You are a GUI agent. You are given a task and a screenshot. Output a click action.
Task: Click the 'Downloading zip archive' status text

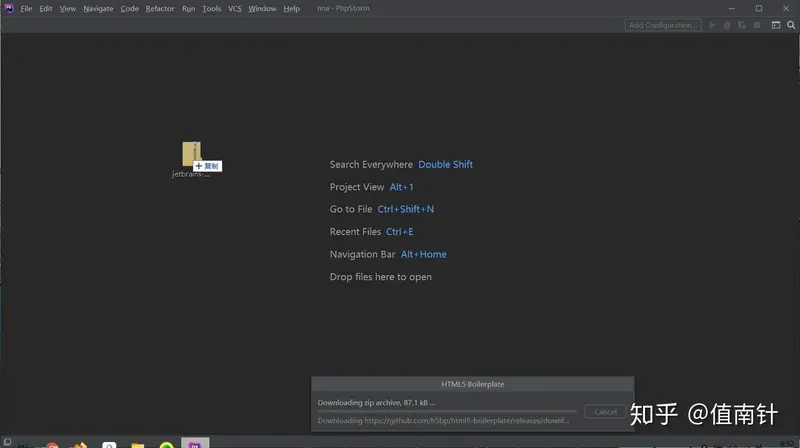click(376, 403)
